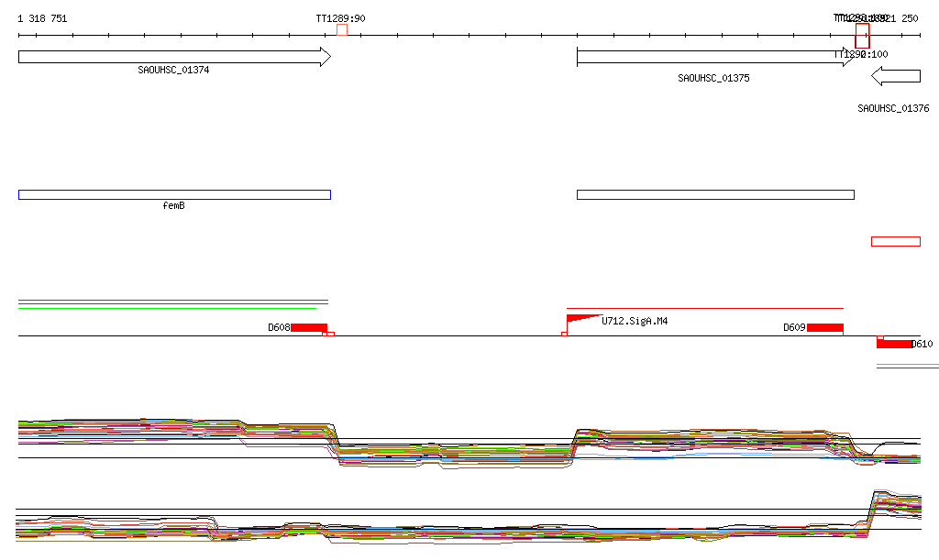Click the "TT1289:90" label
The height and width of the screenshot is (560, 939).
click(341, 18)
